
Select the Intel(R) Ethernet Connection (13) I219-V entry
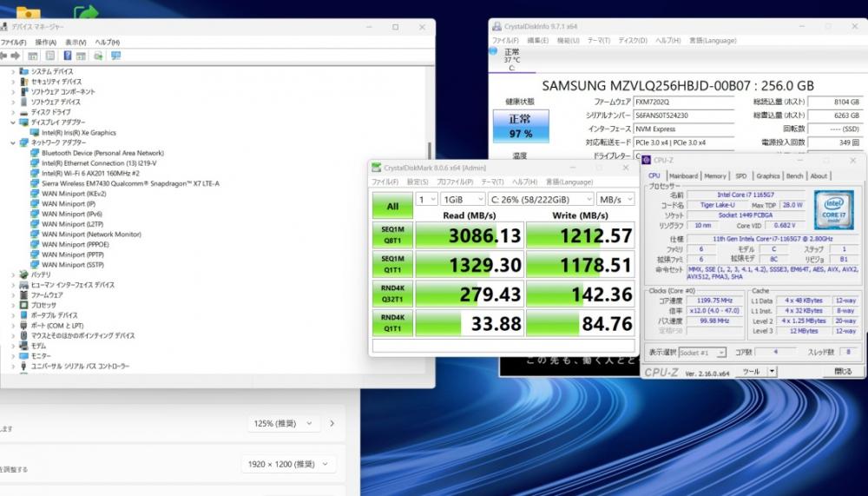(x=99, y=163)
